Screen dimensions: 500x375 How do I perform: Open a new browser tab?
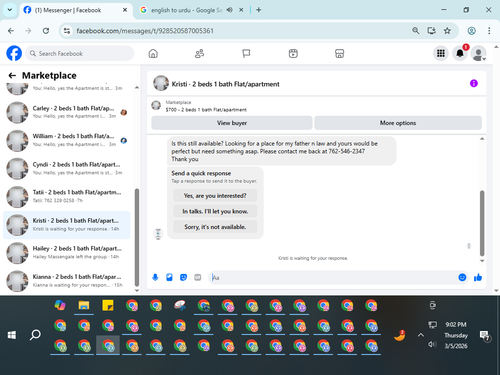click(259, 10)
